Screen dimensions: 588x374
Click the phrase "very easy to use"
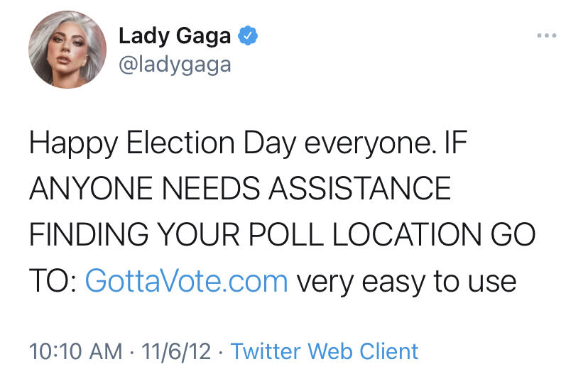[405, 281]
